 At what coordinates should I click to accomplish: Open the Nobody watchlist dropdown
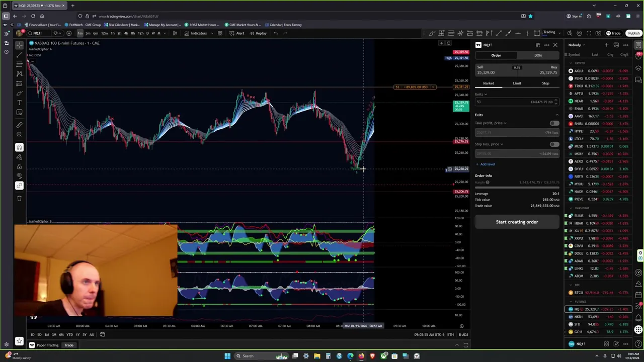point(577,45)
